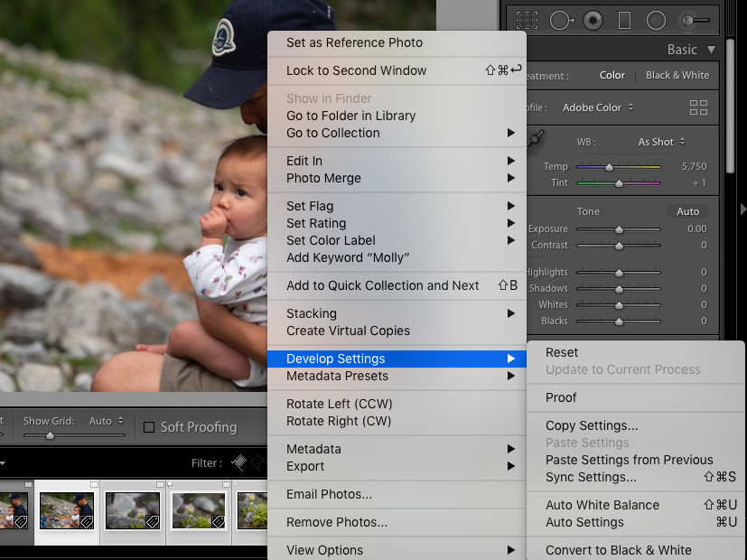Viewport: 747px width, 560px height.
Task: Collapse the Basic panel
Action: click(712, 50)
